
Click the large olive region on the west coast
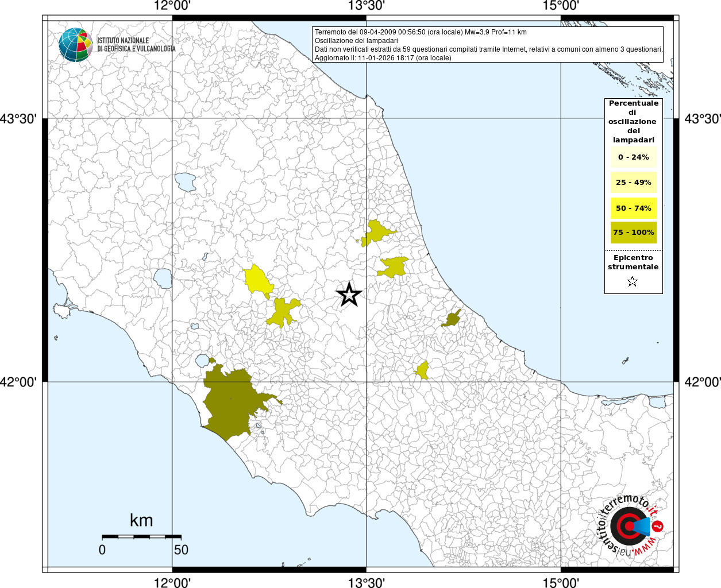pyautogui.click(x=230, y=402)
